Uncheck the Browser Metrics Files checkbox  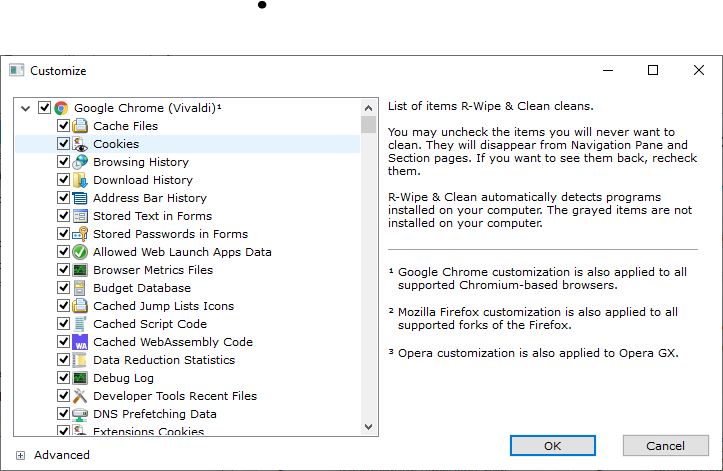pos(63,270)
